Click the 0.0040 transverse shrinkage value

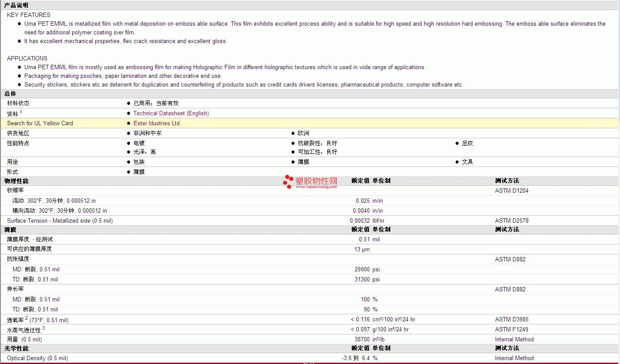click(361, 211)
